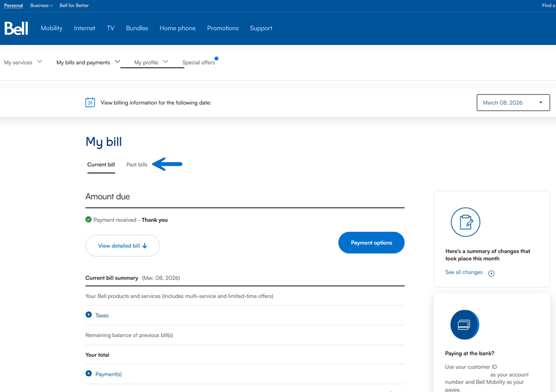Click the '(Mar. 08, 2026)' date text
Viewport: 556px width, 392px height.
(161, 278)
